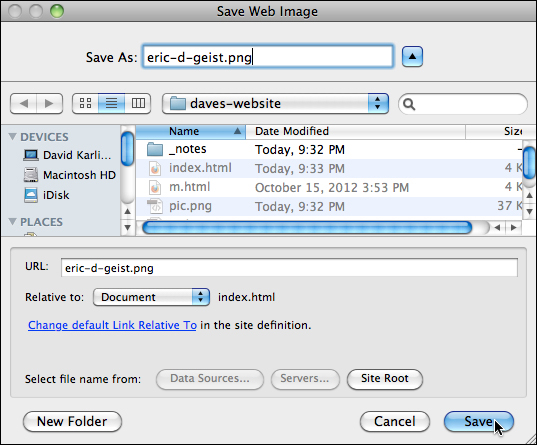Sort files by Date Modified column

pyautogui.click(x=355, y=131)
